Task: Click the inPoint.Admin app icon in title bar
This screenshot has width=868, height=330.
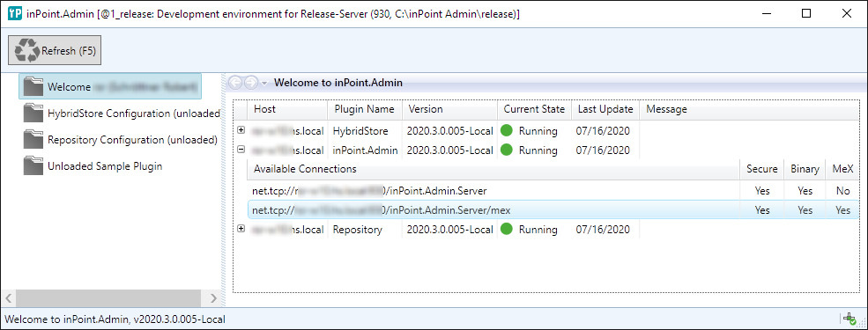Action: pos(14,14)
